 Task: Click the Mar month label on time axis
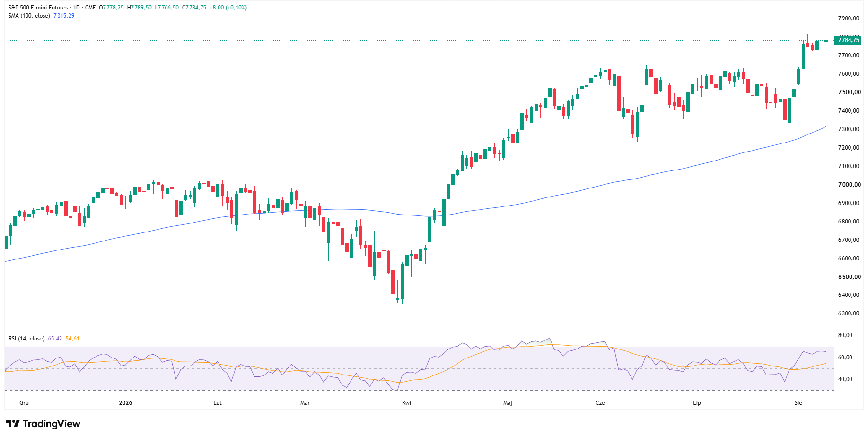[305, 403]
